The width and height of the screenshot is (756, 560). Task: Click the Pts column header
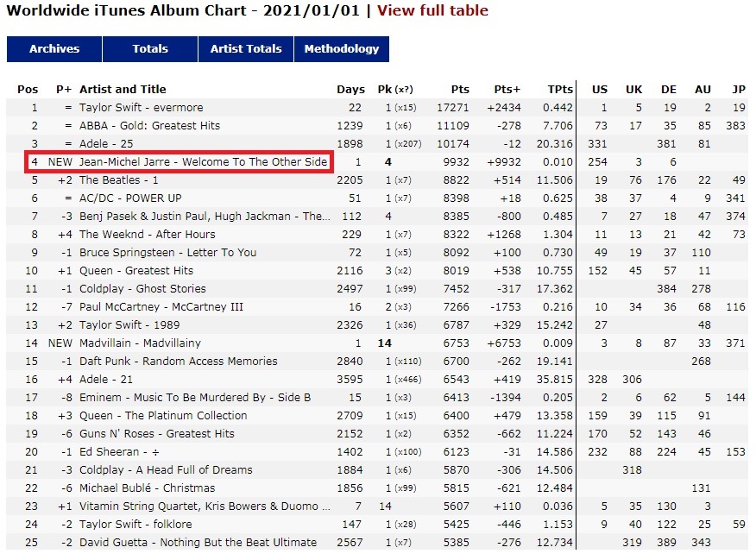click(460, 89)
